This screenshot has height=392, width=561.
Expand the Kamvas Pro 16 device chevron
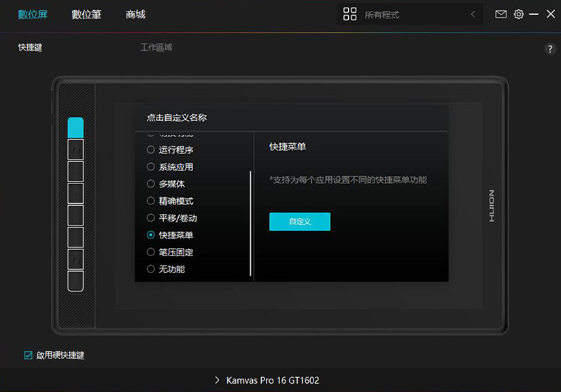[217, 380]
